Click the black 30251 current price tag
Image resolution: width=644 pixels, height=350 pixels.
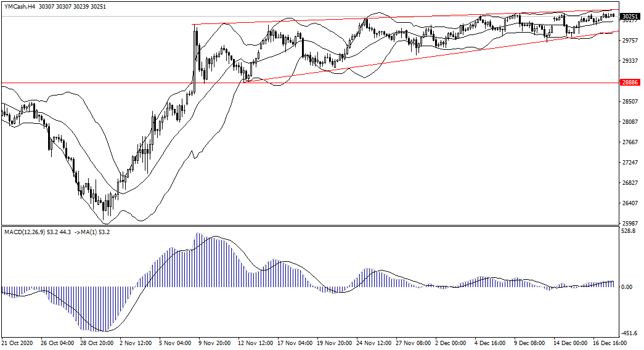pos(629,16)
